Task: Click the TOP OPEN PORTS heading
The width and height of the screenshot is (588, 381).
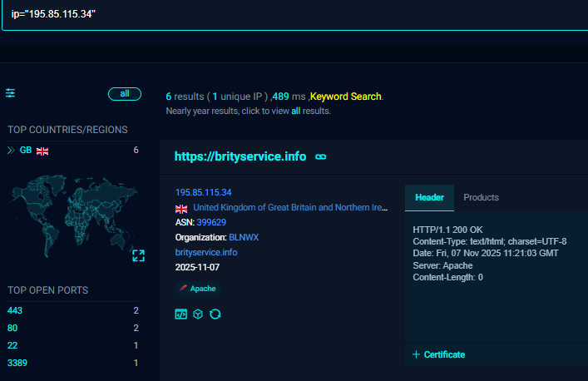Action: pyautogui.click(x=48, y=290)
